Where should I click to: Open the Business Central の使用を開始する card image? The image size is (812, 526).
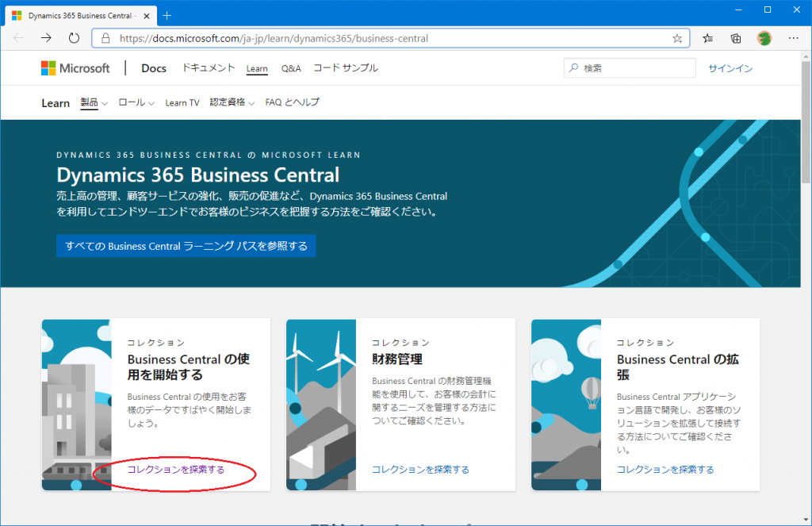click(x=77, y=405)
